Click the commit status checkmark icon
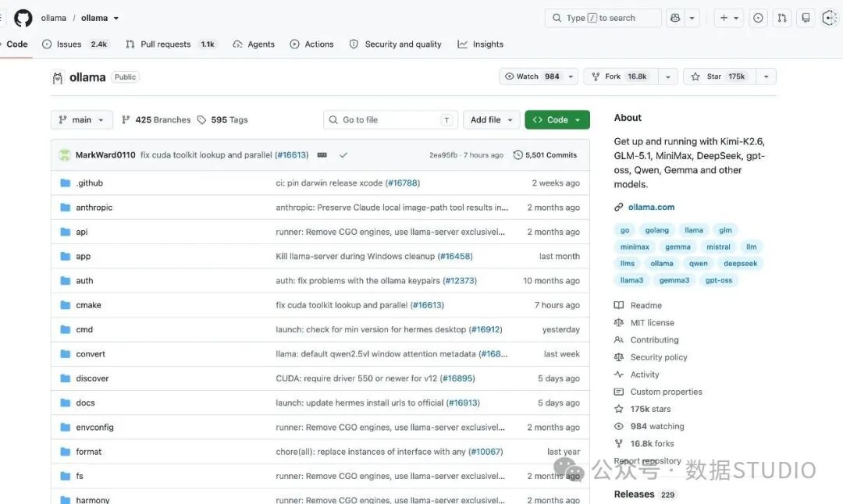The height and width of the screenshot is (504, 843). click(x=343, y=154)
